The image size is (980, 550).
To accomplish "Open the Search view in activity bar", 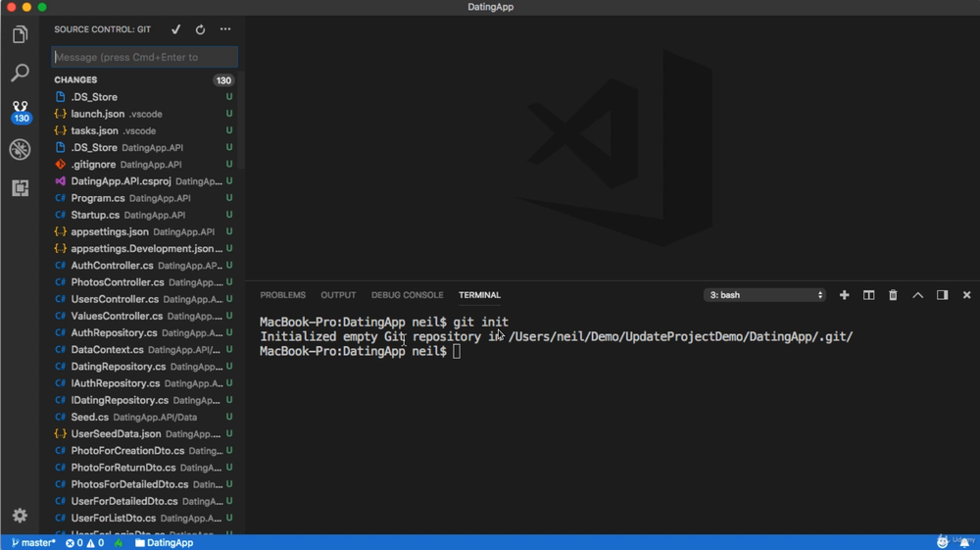I will (20, 73).
